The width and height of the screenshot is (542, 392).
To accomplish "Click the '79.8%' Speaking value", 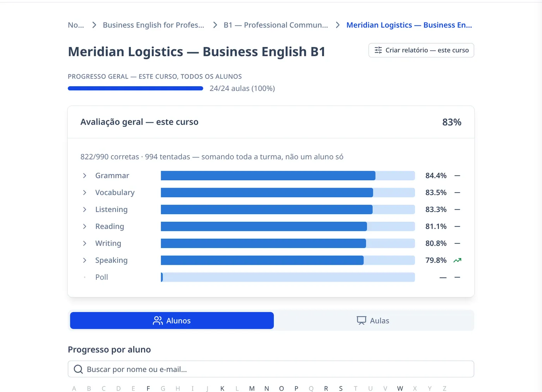I will 436,260.
